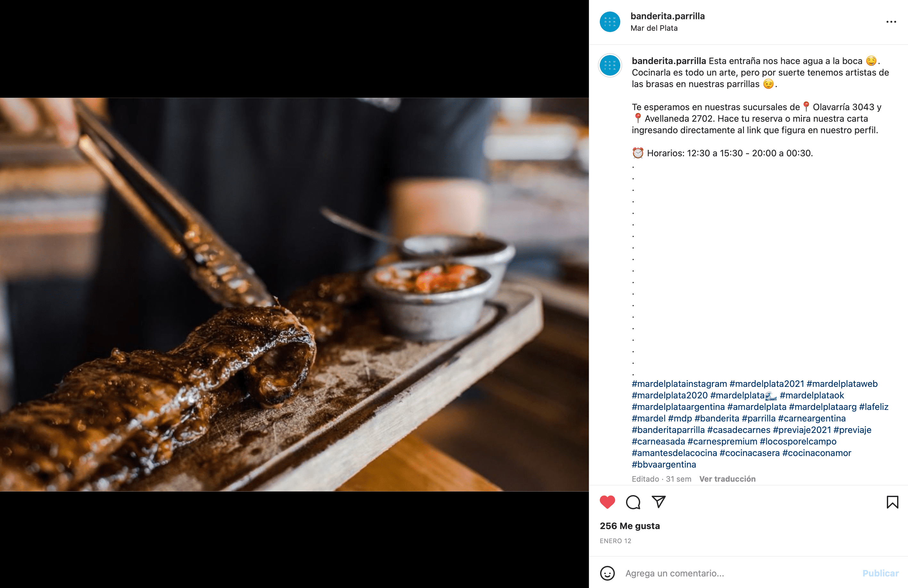Click the grilled entraña post photo
This screenshot has height=588, width=908.
tap(294, 294)
